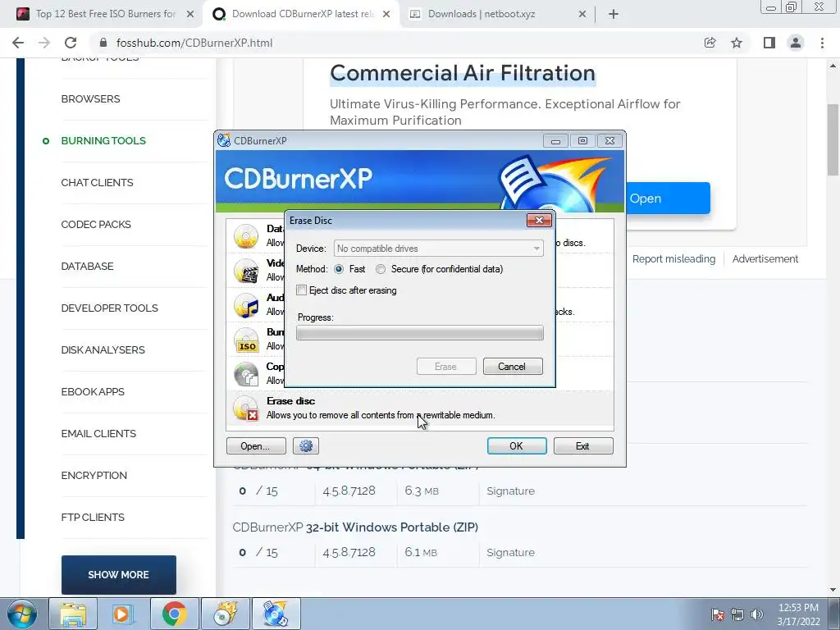Open the Device dropdown in Erase Disc
The width and height of the screenshot is (840, 630).
click(x=438, y=248)
